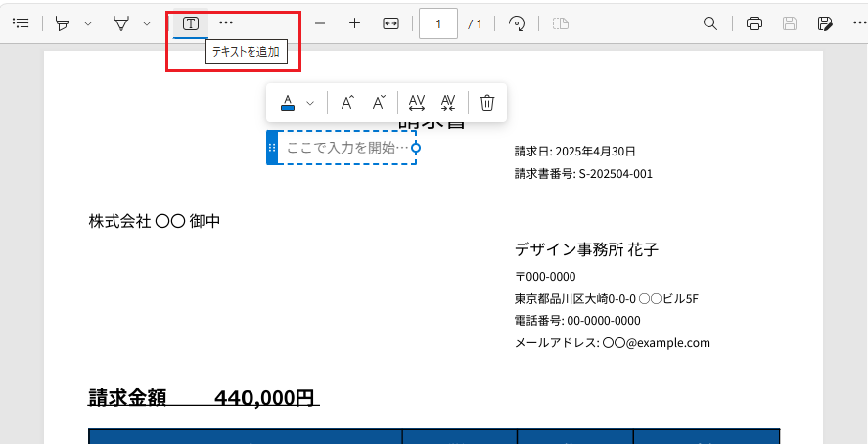Expand the text color dropdown chevron
This screenshot has height=444, width=868.
[310, 103]
